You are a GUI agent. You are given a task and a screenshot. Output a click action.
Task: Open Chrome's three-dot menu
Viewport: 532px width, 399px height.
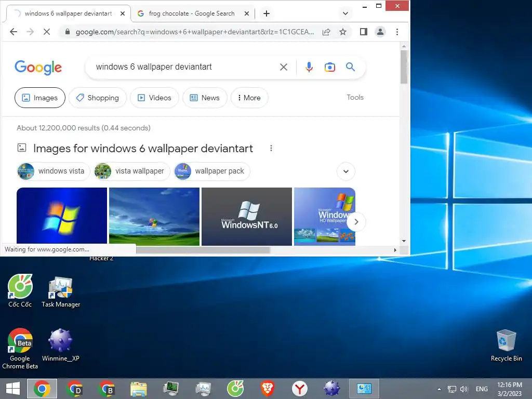[397, 32]
